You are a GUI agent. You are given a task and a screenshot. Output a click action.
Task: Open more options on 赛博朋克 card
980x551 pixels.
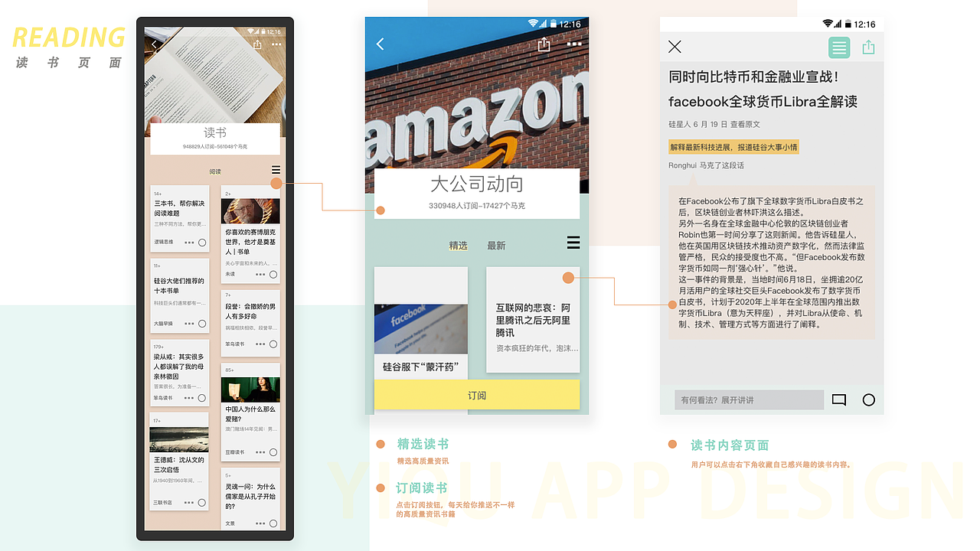click(260, 274)
